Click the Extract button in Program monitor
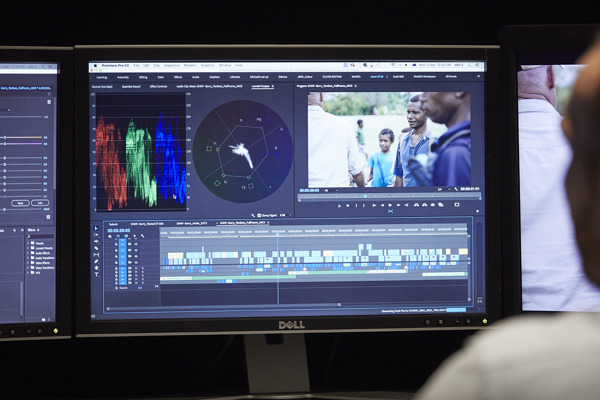Screen dimensions: 600x400 (x=424, y=205)
